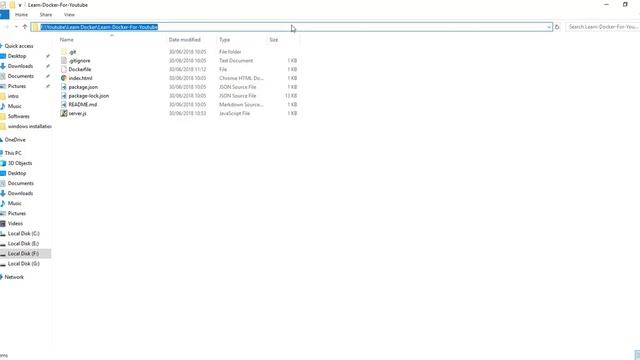This screenshot has width=640, height=360.
Task: Click the JavaScript File type cell
Action: pos(234,113)
